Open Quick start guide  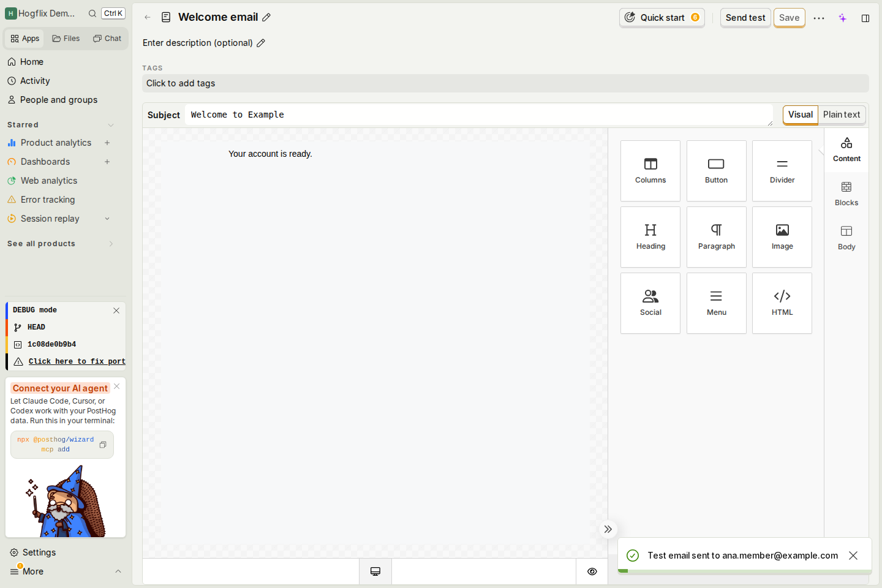[662, 18]
